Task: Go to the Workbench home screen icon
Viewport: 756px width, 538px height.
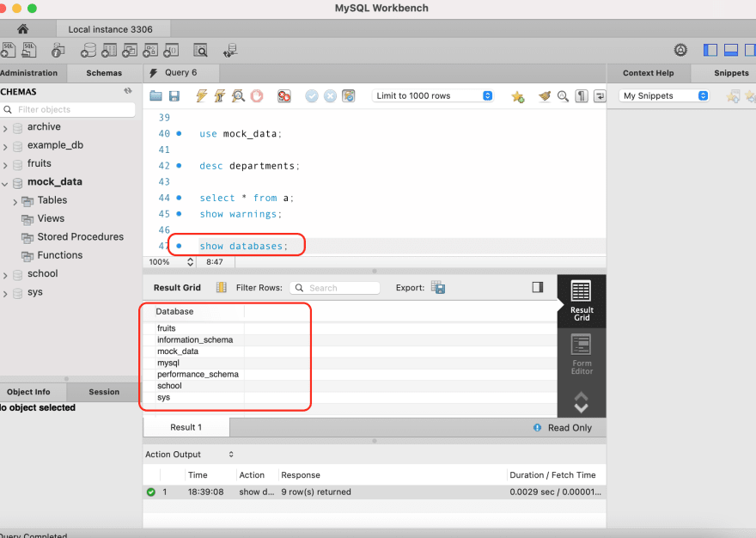Action: coord(22,29)
